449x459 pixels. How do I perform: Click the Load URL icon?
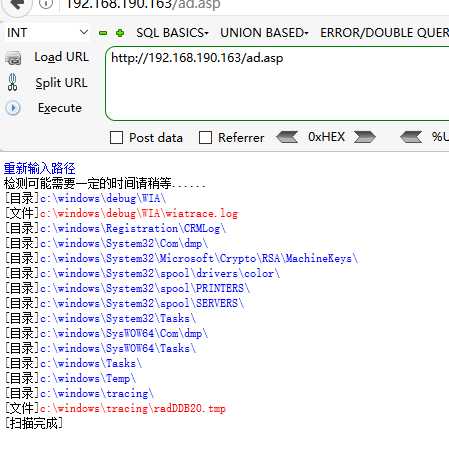coord(13,58)
